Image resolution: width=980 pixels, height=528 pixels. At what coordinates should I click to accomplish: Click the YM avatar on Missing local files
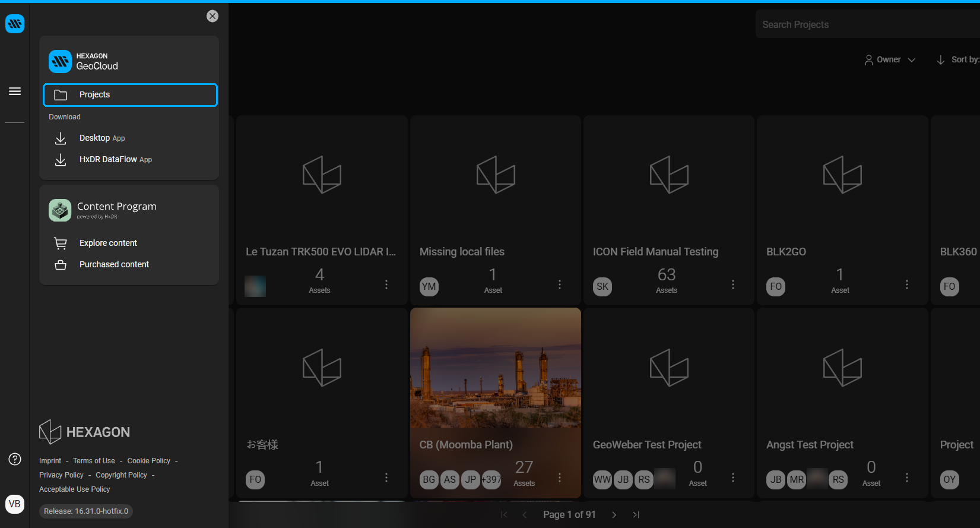(x=429, y=287)
